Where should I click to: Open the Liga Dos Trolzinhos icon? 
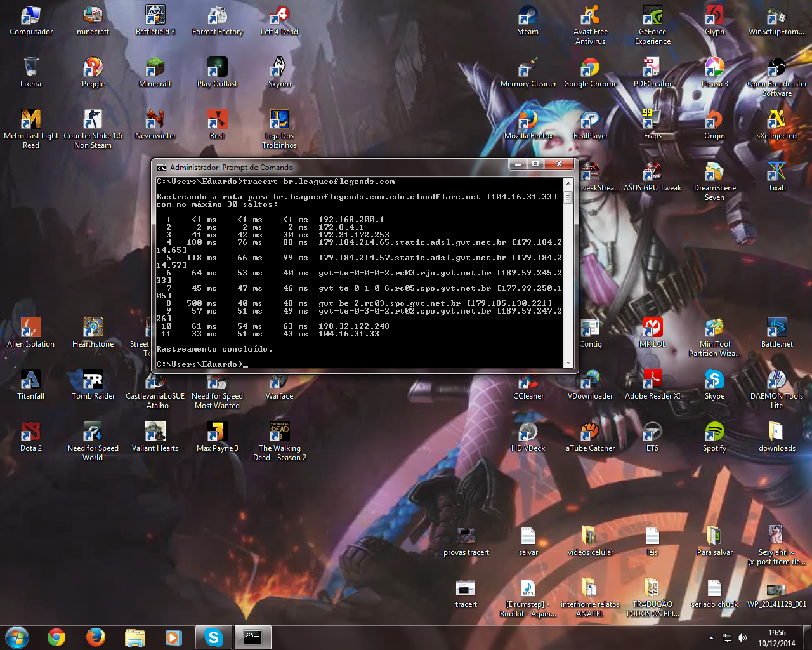click(280, 129)
